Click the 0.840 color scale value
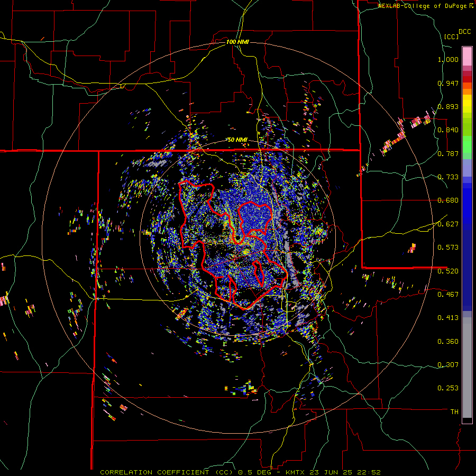This screenshot has width=476, height=476. tap(448, 130)
